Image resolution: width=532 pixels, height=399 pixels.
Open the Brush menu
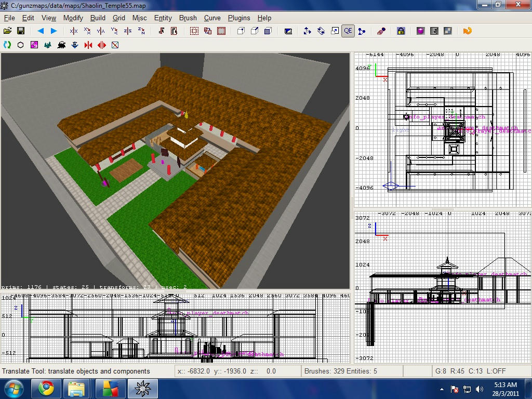click(x=188, y=18)
